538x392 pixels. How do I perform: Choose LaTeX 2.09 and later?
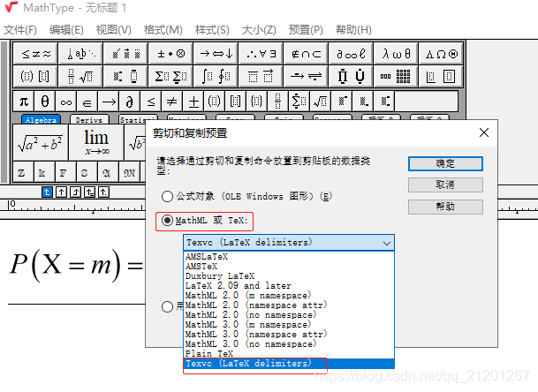click(x=289, y=286)
